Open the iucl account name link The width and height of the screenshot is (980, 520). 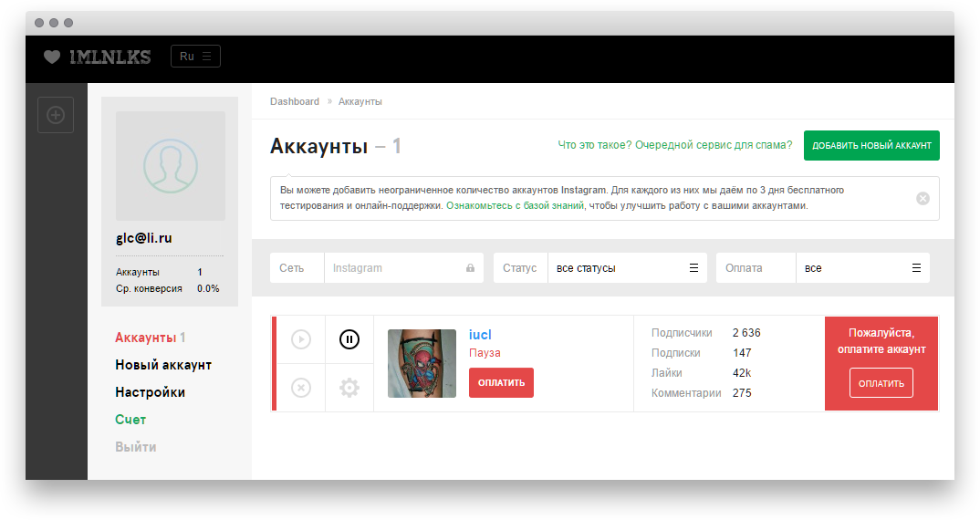click(480, 335)
